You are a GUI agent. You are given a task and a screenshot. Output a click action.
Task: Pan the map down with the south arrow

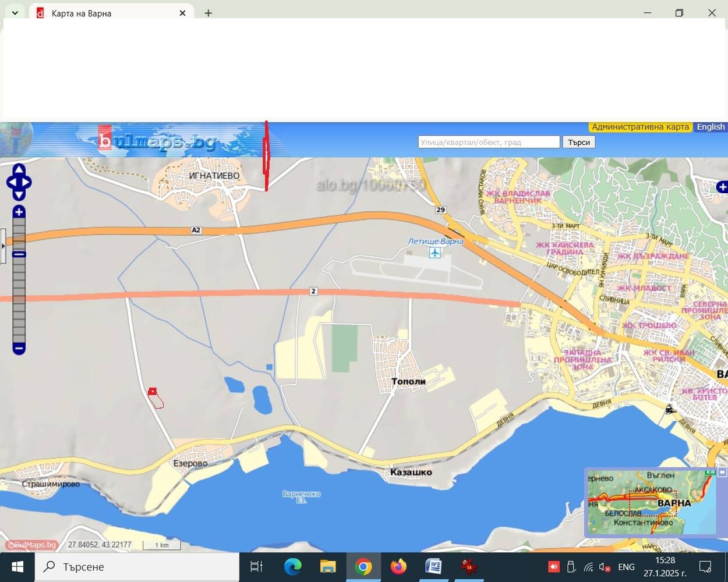coord(19,195)
